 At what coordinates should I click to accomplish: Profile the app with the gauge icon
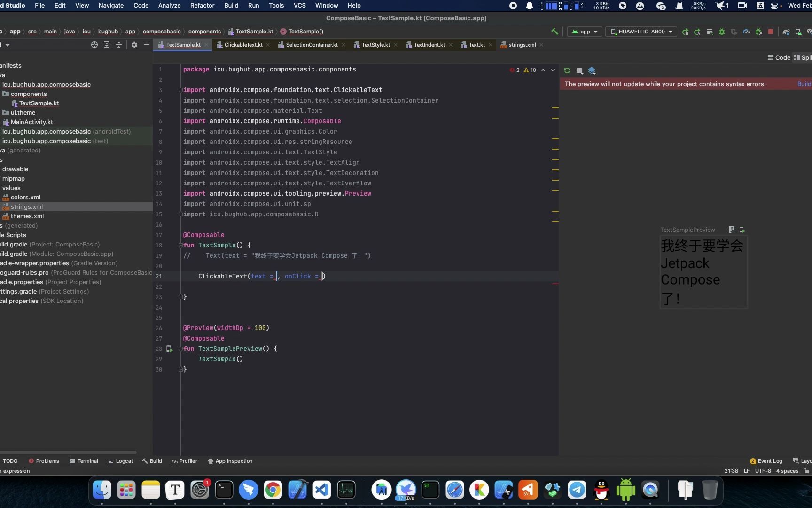[x=746, y=32]
